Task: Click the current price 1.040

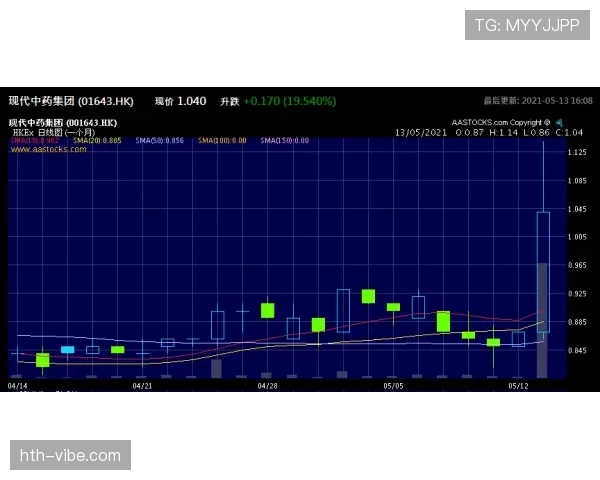Action: tap(191, 101)
